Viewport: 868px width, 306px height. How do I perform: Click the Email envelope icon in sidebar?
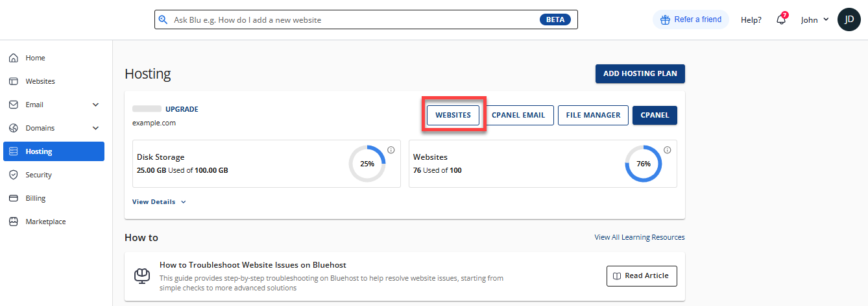13,105
